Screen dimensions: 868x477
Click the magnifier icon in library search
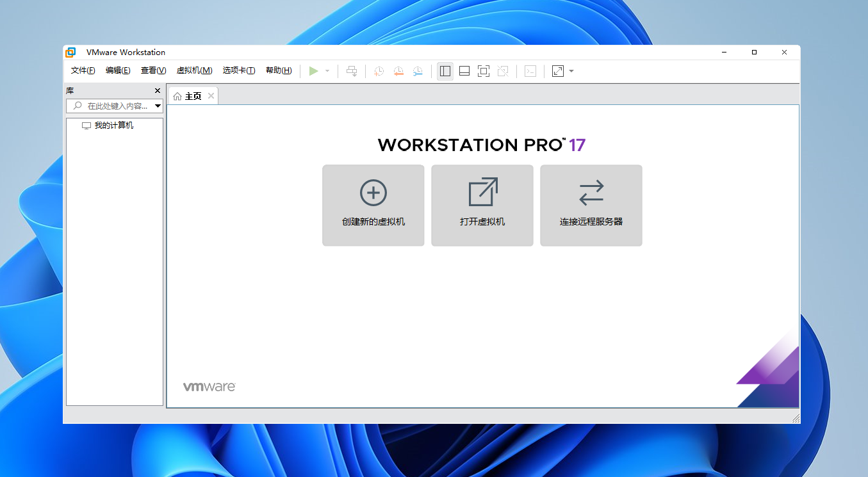tap(78, 106)
